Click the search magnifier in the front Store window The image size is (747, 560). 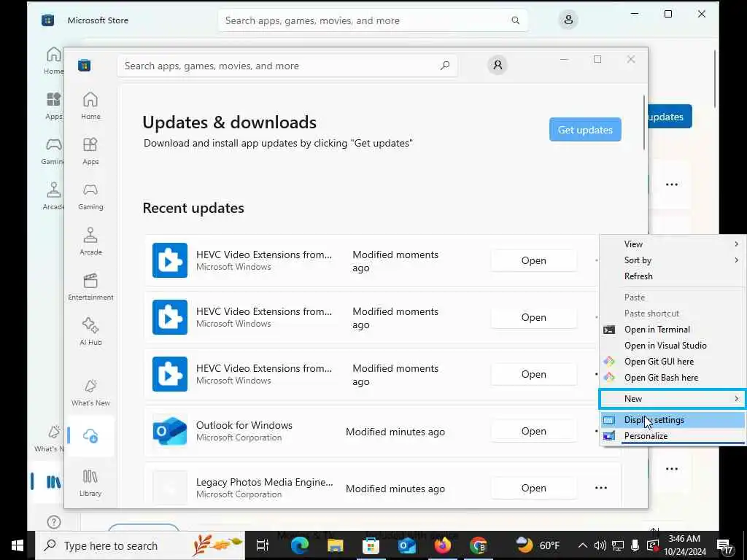pyautogui.click(x=444, y=66)
